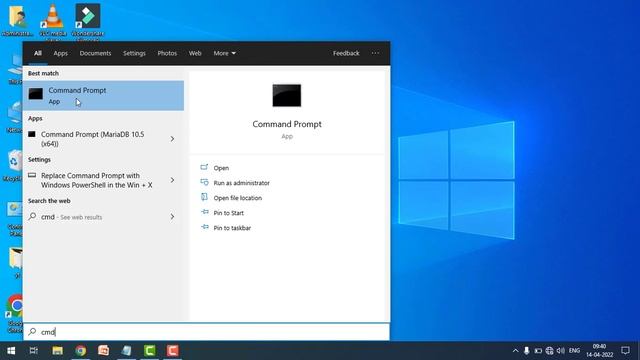Expand arrow for cmd web results
Image resolution: width=640 pixels, height=360 pixels.
pos(172,217)
